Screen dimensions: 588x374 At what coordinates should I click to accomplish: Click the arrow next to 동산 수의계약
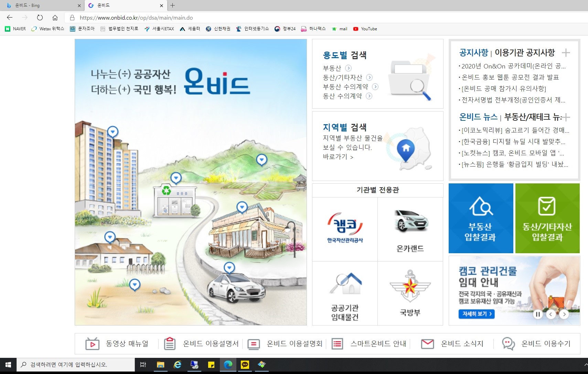click(x=369, y=96)
